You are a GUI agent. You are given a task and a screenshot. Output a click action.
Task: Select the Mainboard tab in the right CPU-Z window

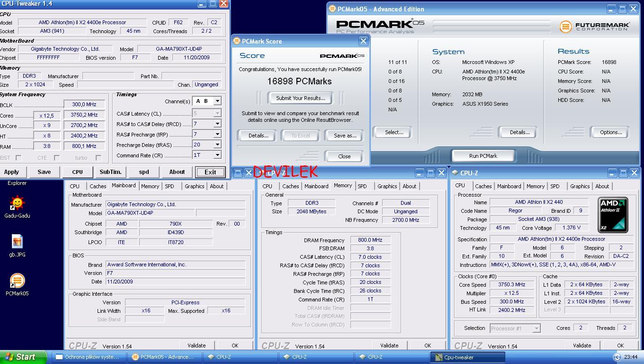click(x=509, y=186)
